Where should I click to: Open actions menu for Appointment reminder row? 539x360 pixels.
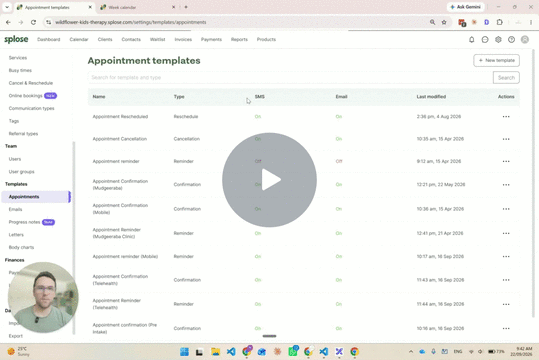pyautogui.click(x=506, y=161)
